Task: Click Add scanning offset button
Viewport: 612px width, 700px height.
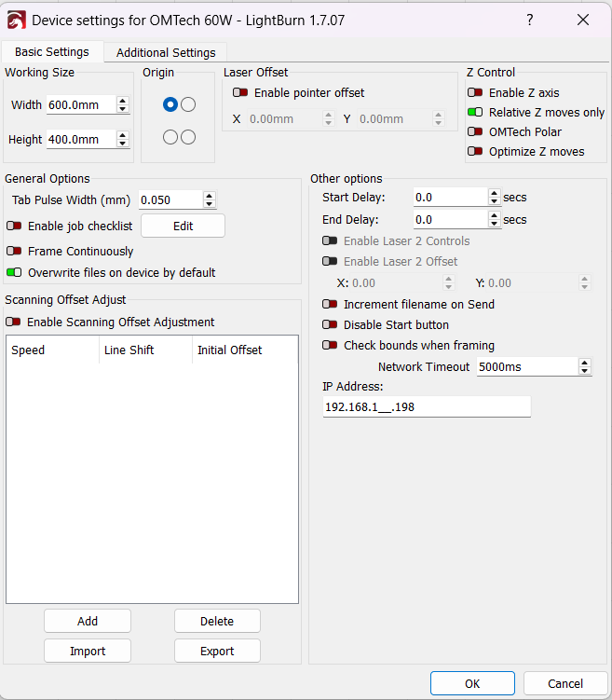Action: pos(88,621)
